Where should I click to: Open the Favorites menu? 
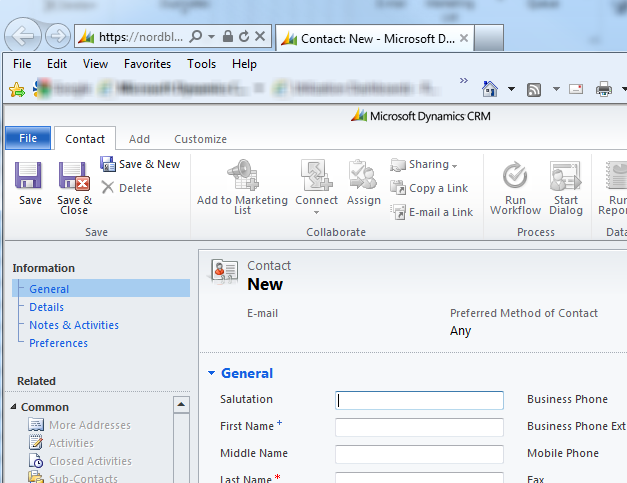[x=147, y=64]
